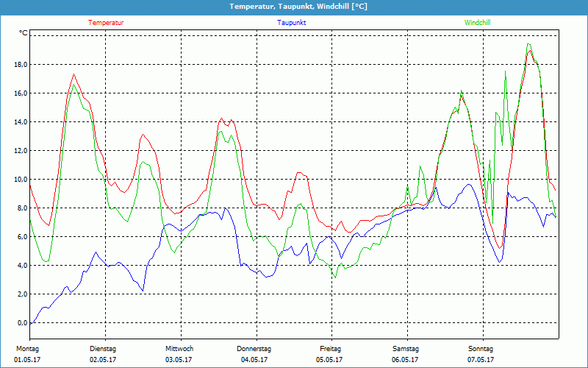Click the date 03.05.17
The height and width of the screenshot is (368, 588).
[x=179, y=360]
